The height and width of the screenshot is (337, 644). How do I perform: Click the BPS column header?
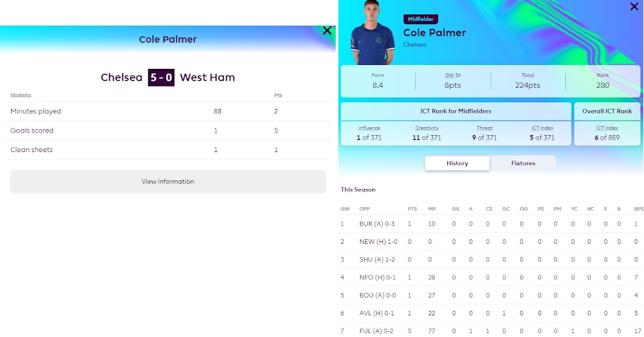[x=638, y=209]
